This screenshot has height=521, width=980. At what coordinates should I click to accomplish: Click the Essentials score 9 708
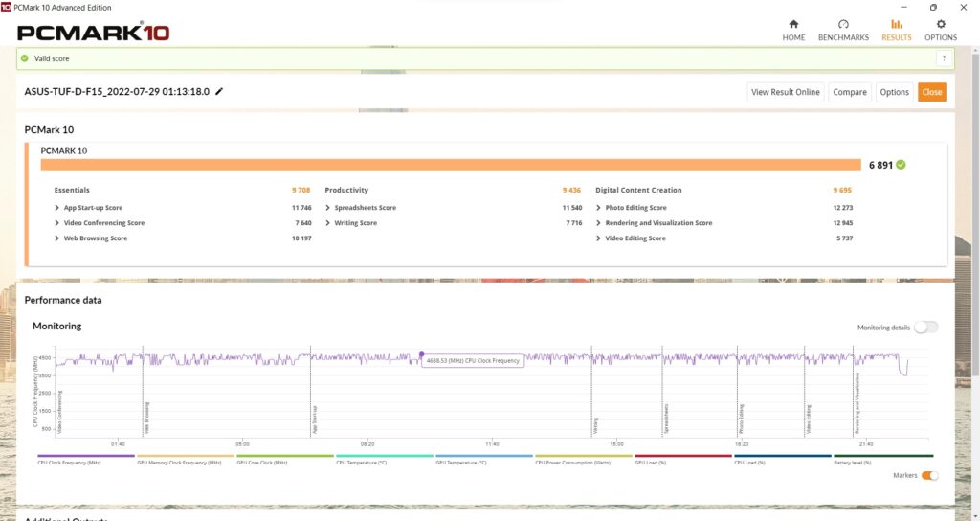click(x=301, y=191)
